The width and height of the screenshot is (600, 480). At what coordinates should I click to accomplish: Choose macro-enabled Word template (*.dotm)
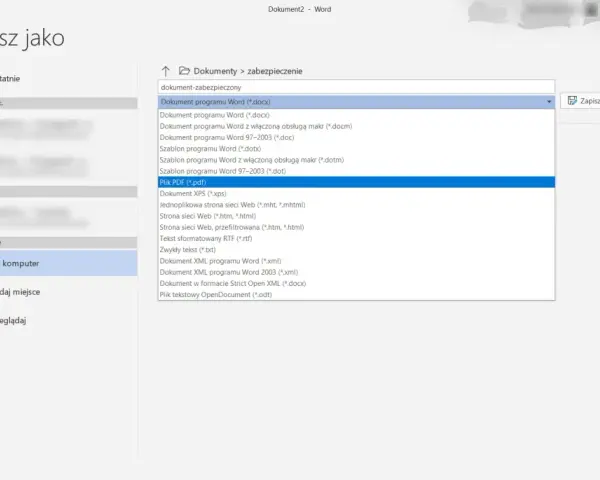click(356, 160)
